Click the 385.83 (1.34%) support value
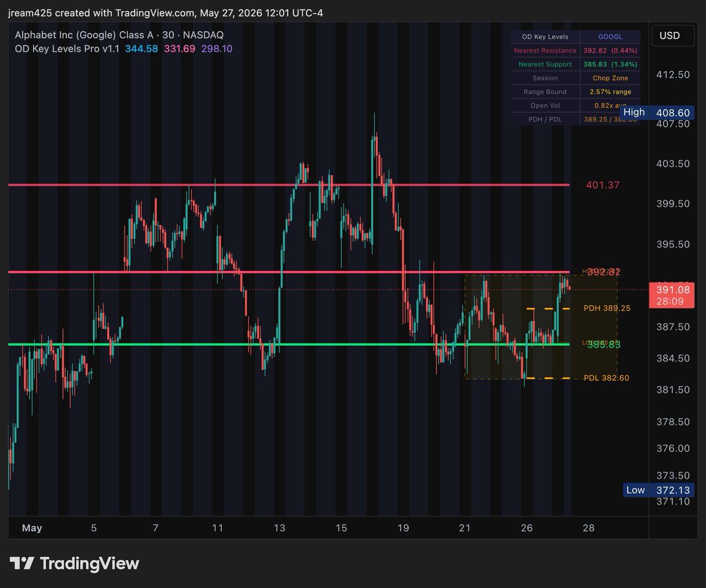Image resolution: width=706 pixels, height=588 pixels. tap(610, 64)
